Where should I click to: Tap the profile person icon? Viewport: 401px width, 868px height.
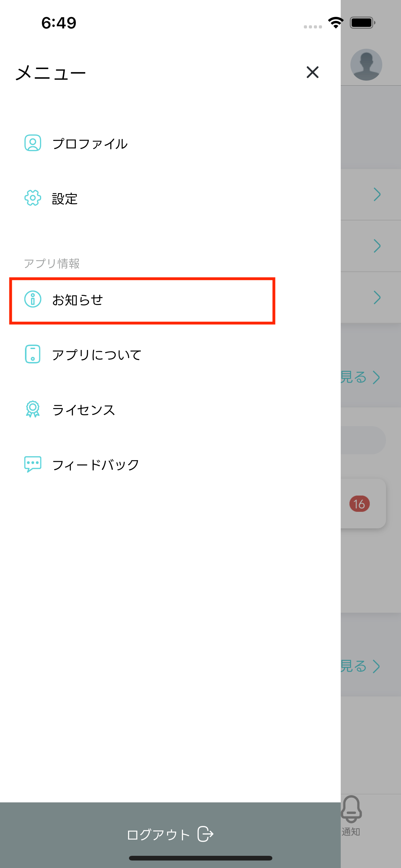pyautogui.click(x=33, y=143)
